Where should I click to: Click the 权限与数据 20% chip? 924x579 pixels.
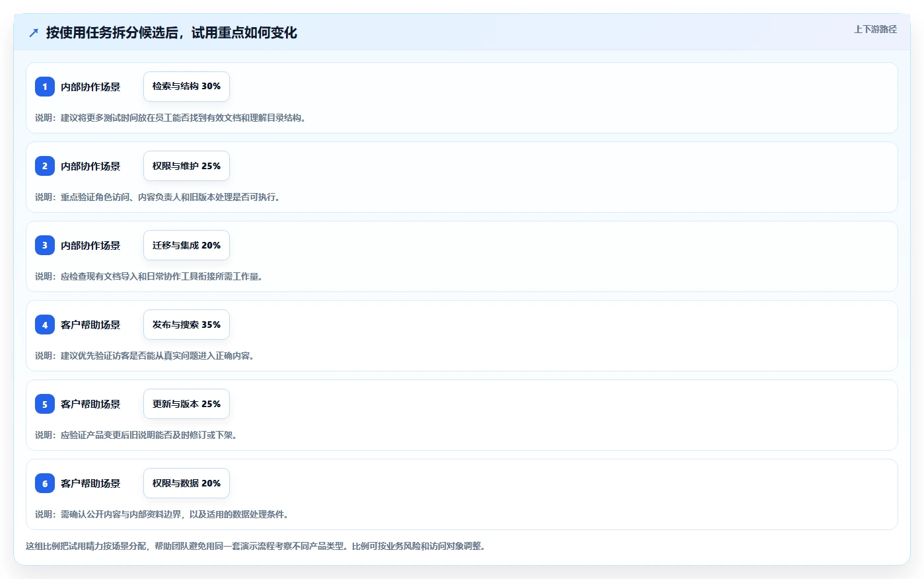click(186, 483)
